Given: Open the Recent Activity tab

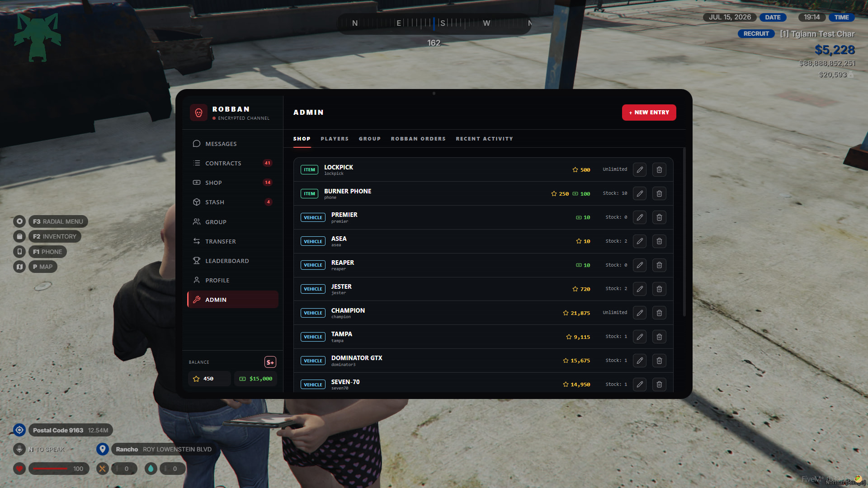Looking at the screenshot, I should (484, 139).
